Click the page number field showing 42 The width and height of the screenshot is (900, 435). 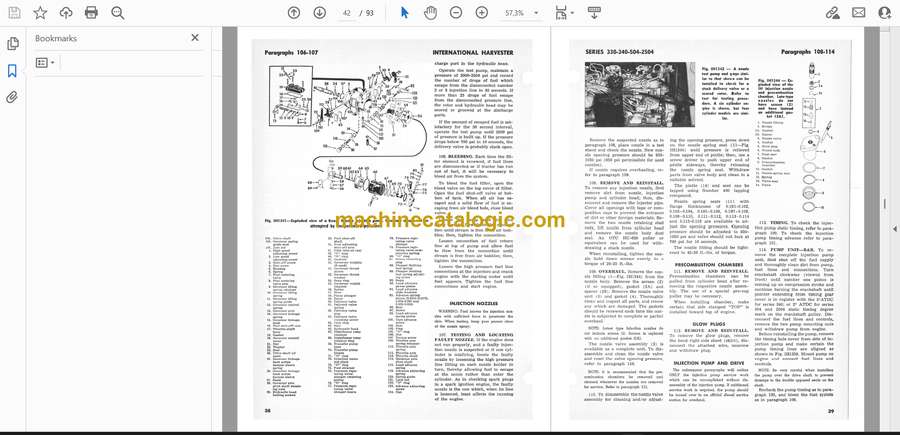click(x=347, y=13)
